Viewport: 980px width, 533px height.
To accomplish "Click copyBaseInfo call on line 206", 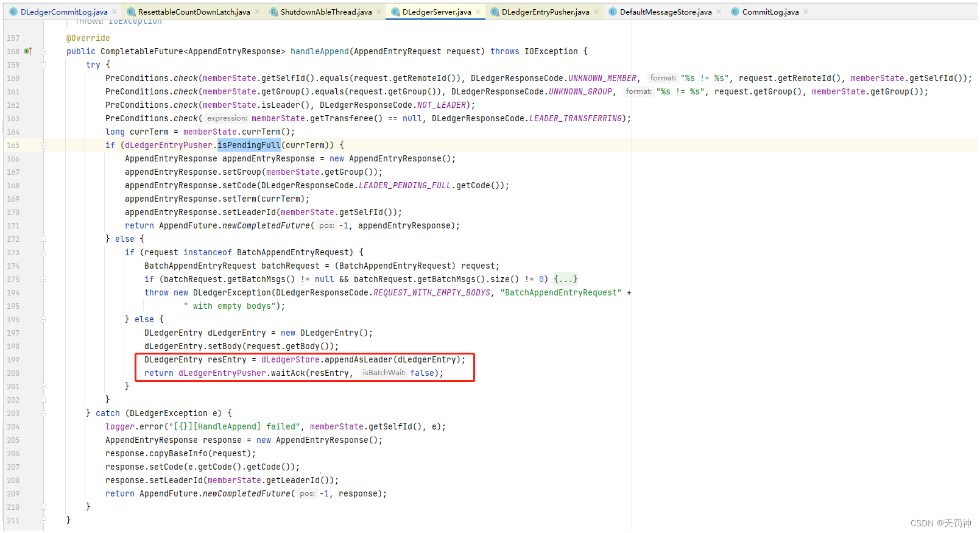I will (x=178, y=453).
